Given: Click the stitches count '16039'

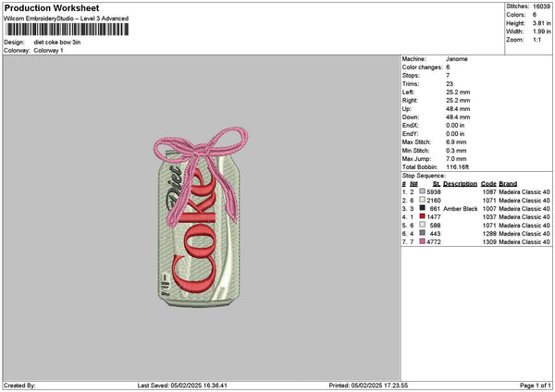Looking at the screenshot, I should tap(541, 6).
